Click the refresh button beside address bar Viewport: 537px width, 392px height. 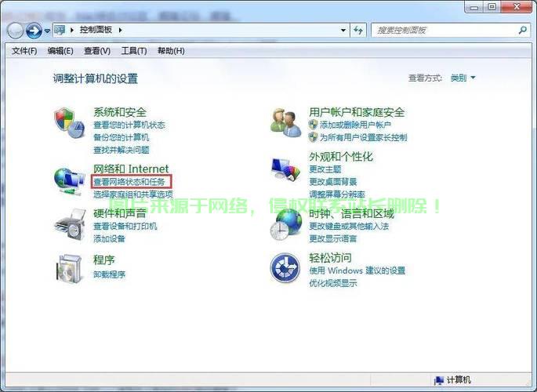pyautogui.click(x=358, y=31)
